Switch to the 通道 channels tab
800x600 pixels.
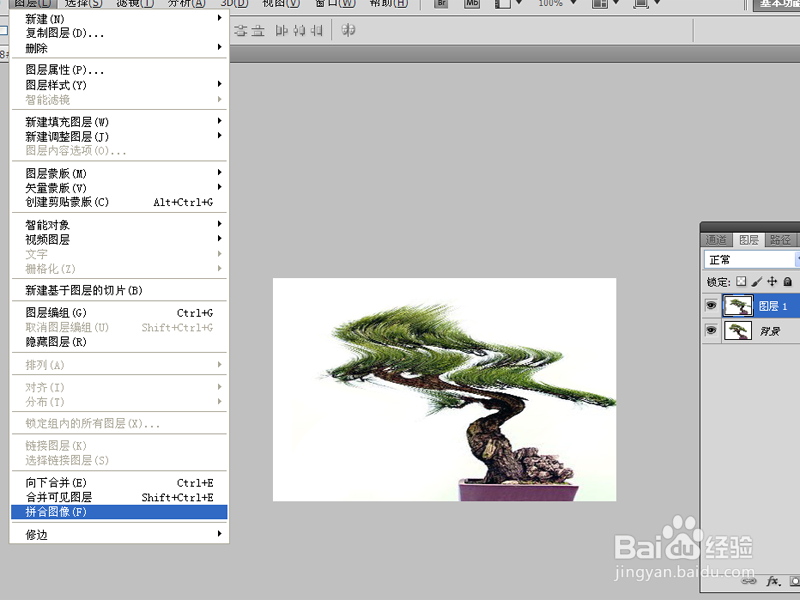tap(716, 240)
